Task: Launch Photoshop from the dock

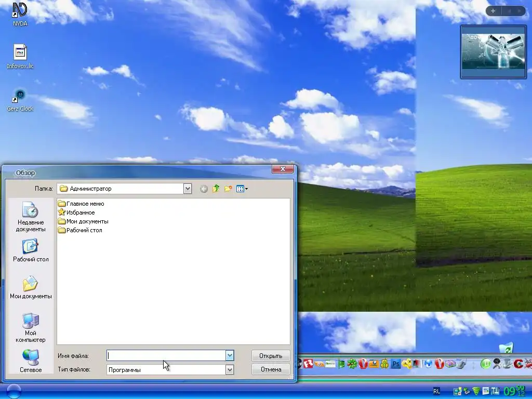Action: (395, 364)
